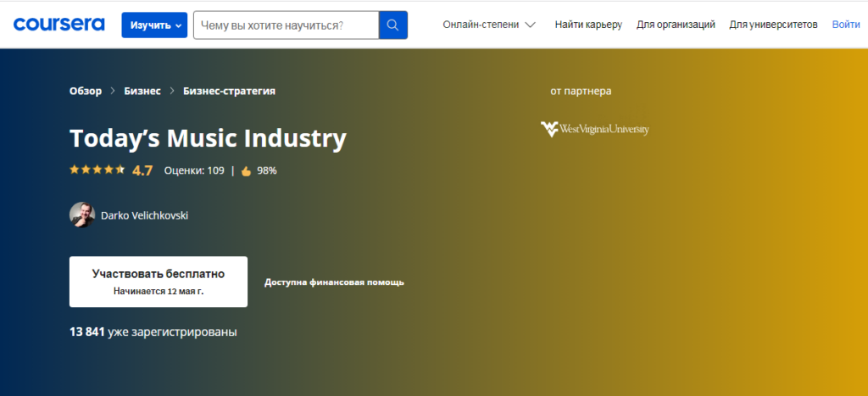Open the Найти карьеру menu item
Image resolution: width=868 pixels, height=396 pixels.
588,25
